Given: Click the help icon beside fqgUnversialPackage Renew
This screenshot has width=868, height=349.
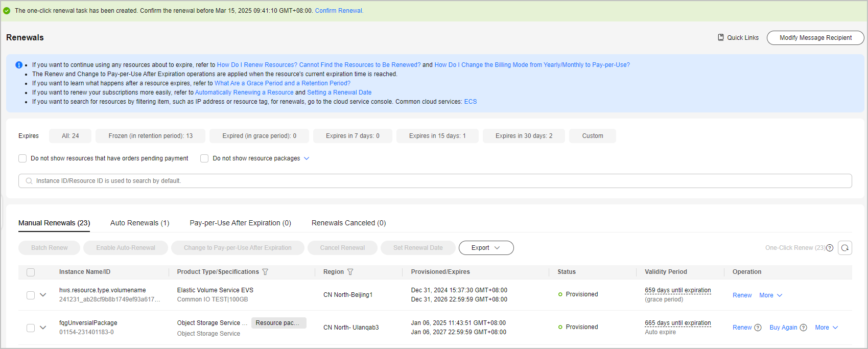Looking at the screenshot, I should point(758,328).
